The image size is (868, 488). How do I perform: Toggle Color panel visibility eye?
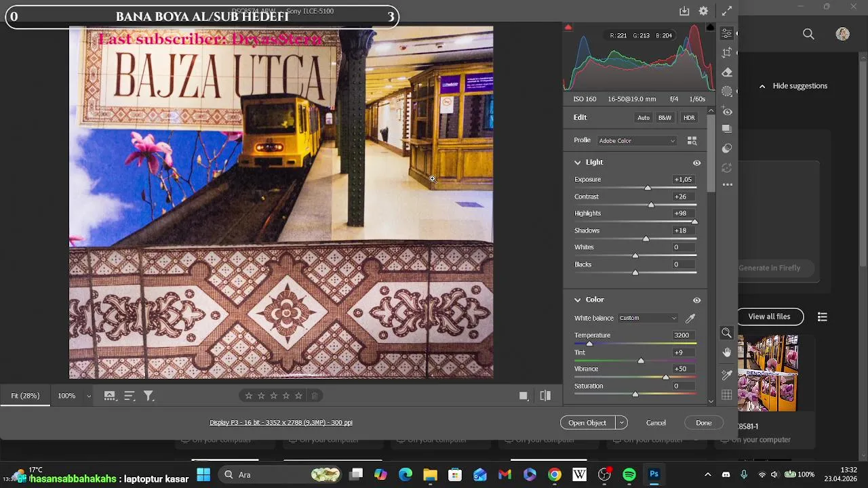tap(696, 300)
